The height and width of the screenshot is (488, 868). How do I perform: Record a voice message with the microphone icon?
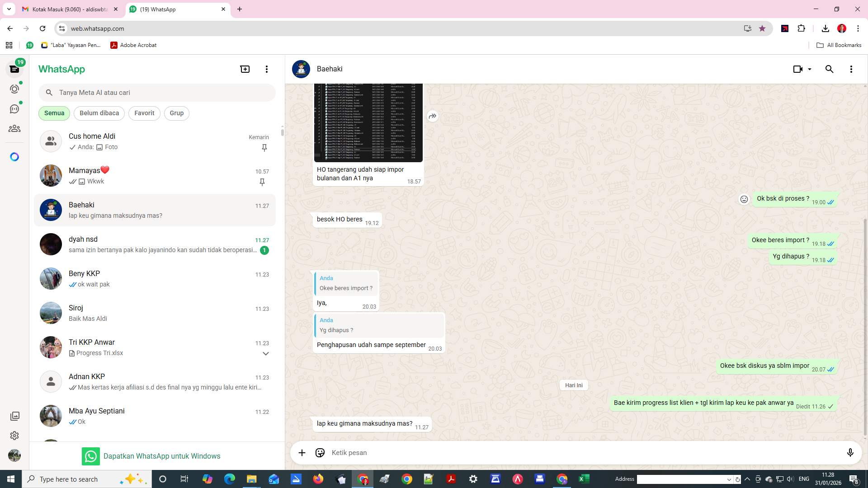(850, 452)
